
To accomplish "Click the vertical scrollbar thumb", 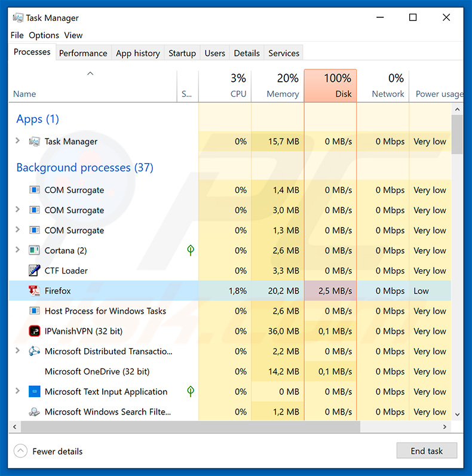I will (x=457, y=134).
